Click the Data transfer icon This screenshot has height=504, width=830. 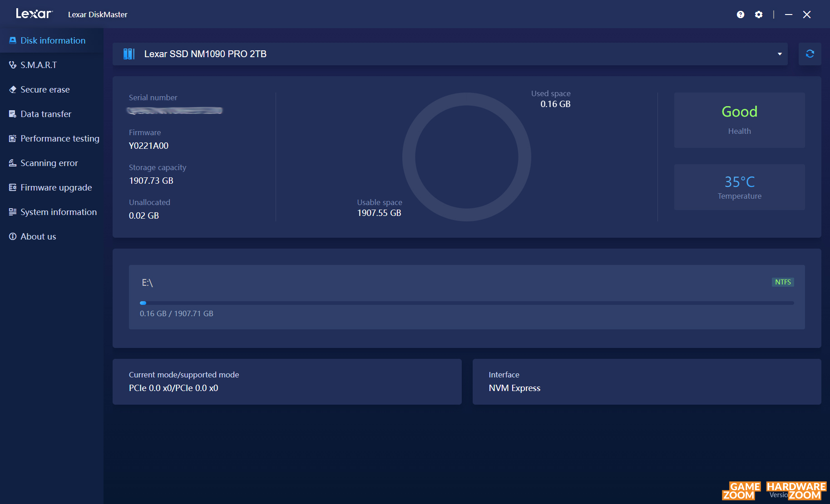(13, 114)
